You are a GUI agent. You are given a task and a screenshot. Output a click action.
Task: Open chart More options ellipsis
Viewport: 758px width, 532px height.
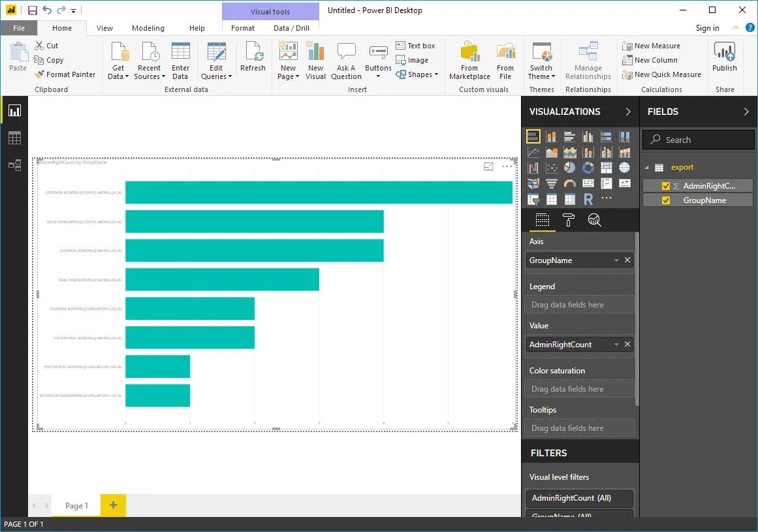pyautogui.click(x=507, y=166)
